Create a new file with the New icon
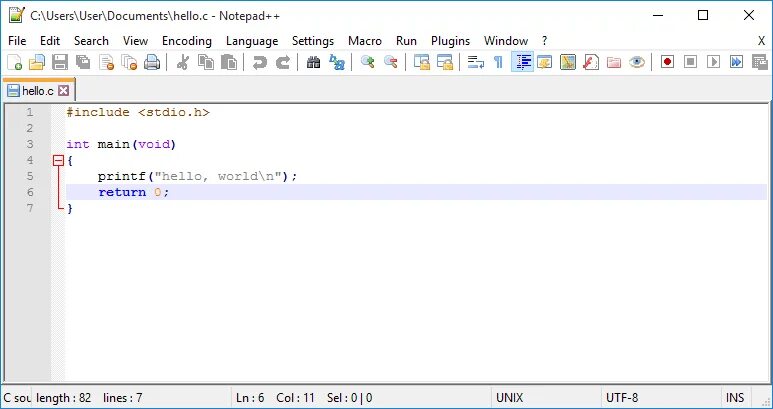Image resolution: width=773 pixels, height=409 pixels. pos(15,62)
